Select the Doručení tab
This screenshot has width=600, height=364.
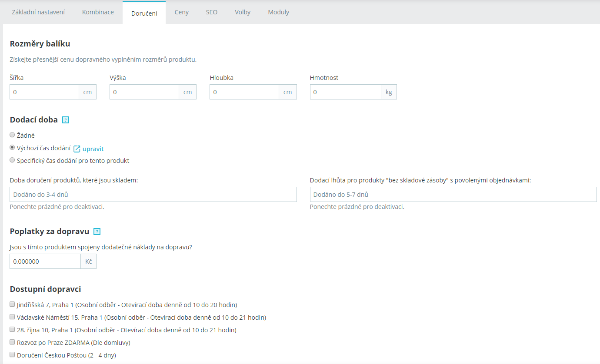[x=144, y=13]
